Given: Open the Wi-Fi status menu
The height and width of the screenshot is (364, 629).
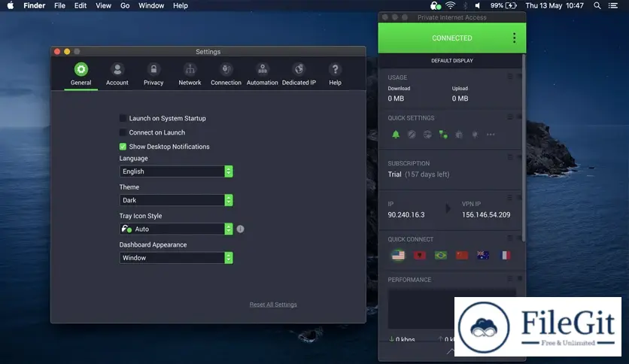Looking at the screenshot, I should 451,5.
